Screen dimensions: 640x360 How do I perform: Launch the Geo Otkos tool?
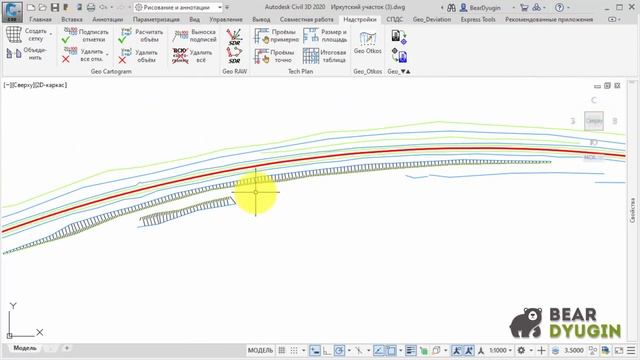click(368, 43)
